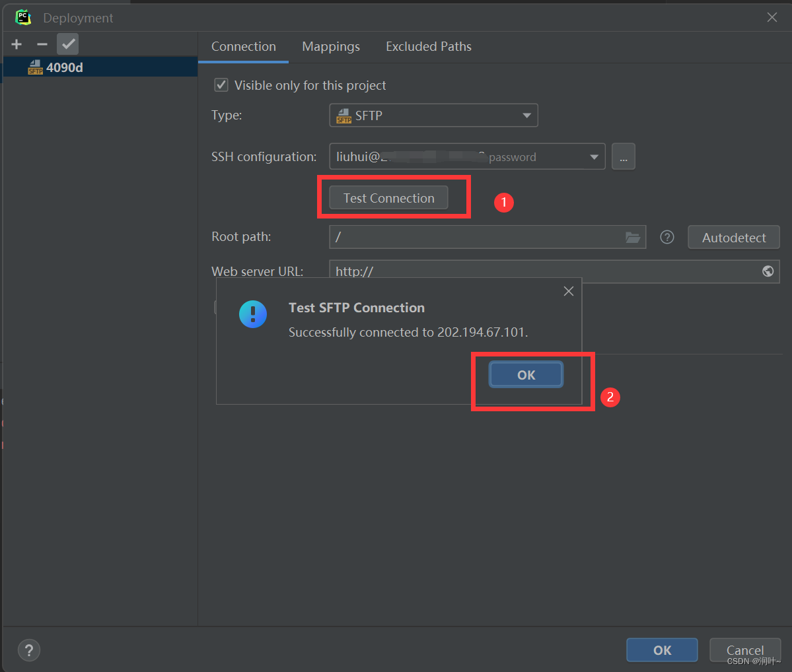Click the '...' button to edit SSH configurations
Screen dimensions: 792x672
coord(623,156)
